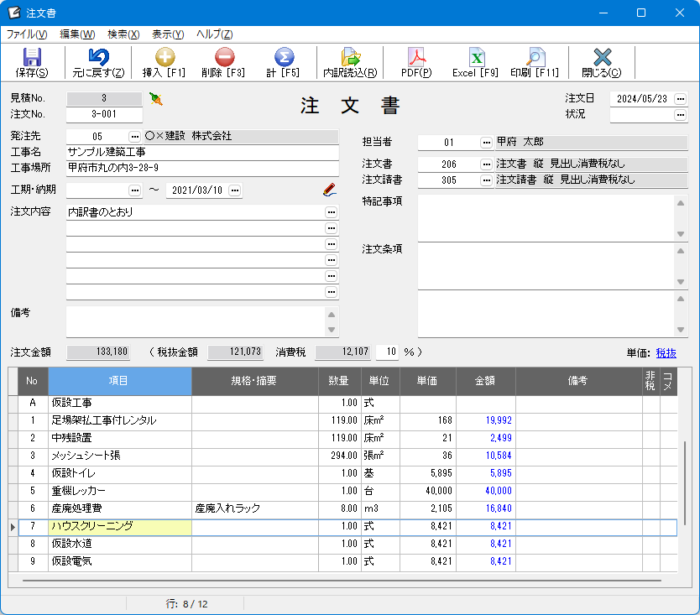Image resolution: width=700 pixels, height=615 pixels.
Task: Click the 注文No. input field
Action: pos(104,114)
